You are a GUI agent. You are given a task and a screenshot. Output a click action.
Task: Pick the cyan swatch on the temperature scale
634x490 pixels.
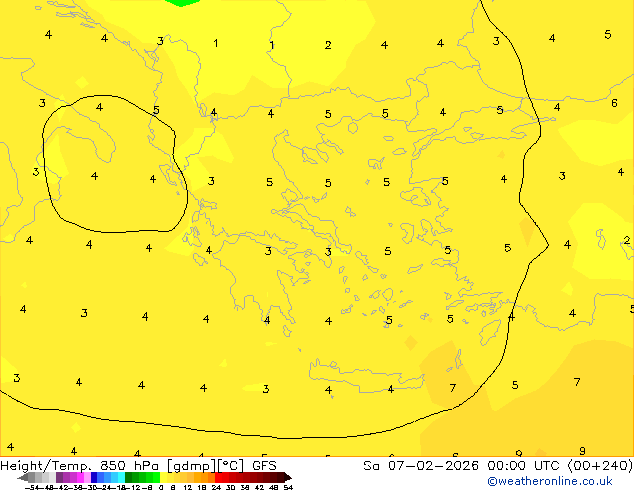(121, 477)
